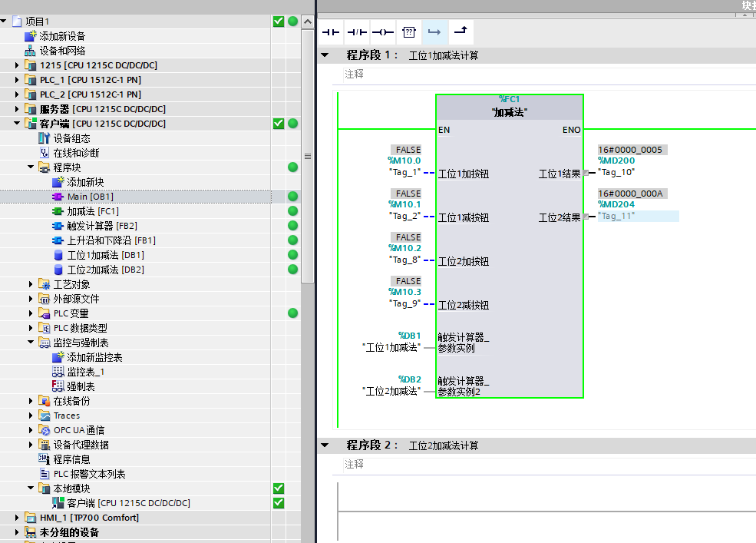Expand HMI_1 [TP700 Comfort] in the project tree
Screen dimensions: 756x543
pyautogui.click(x=15, y=517)
